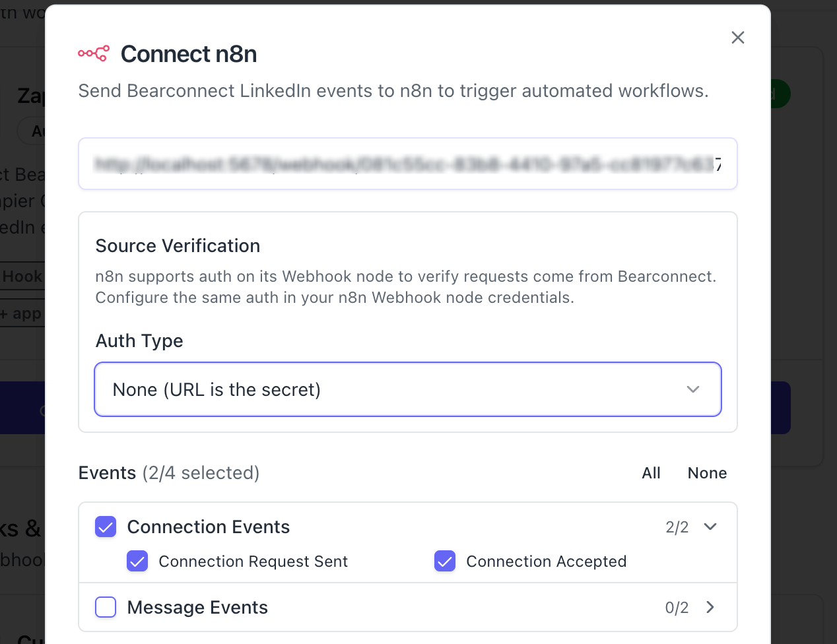837x644 pixels.
Task: Uncheck the Connection Events group checkbox
Action: [106, 527]
